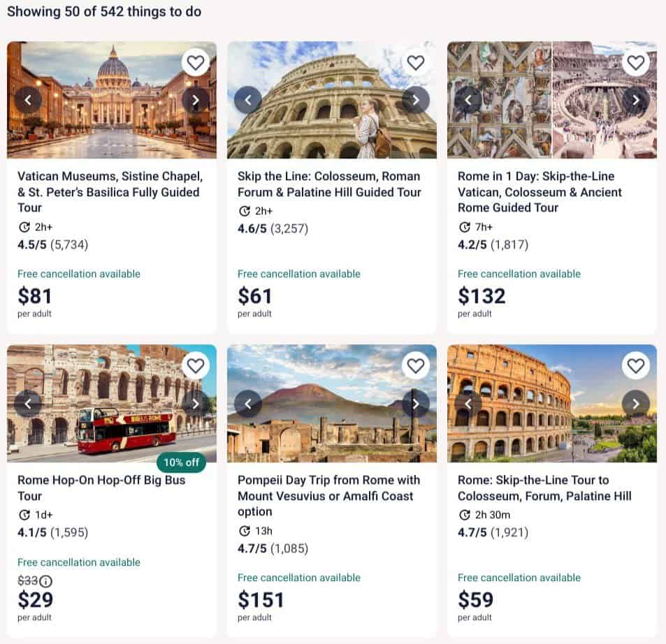This screenshot has width=666, height=644.
Task: Open Pompeii Day Trip from Rome title
Action: click(328, 496)
